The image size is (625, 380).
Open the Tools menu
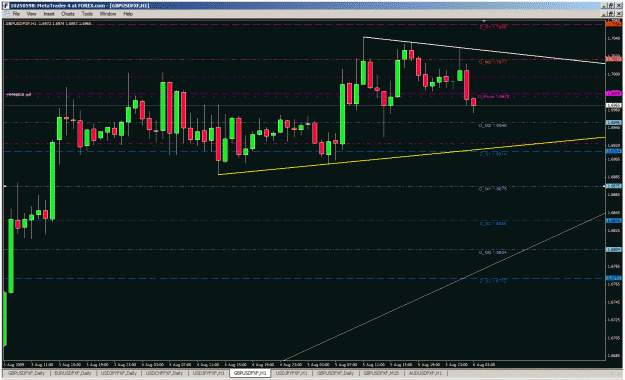click(87, 14)
